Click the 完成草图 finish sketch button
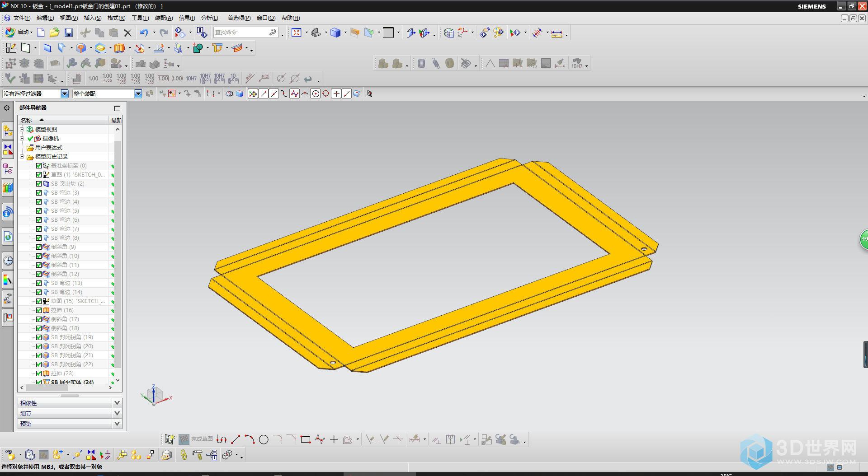This screenshot has height=476, width=868. point(196,439)
